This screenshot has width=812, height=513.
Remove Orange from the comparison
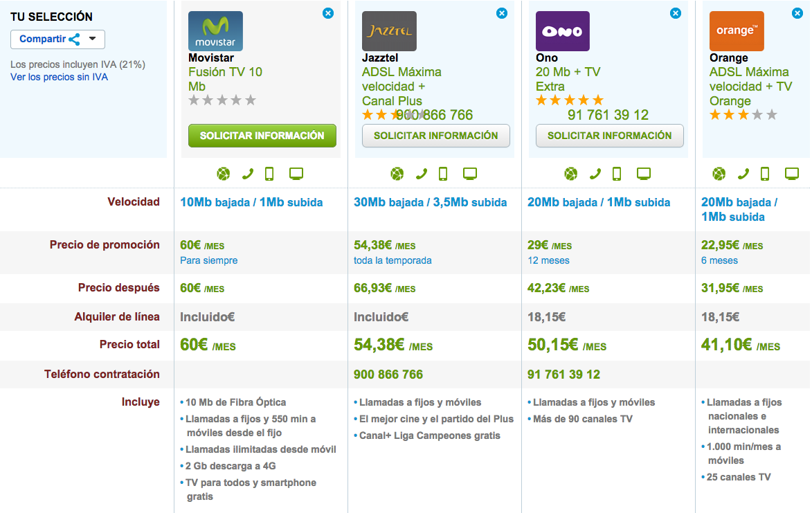(x=797, y=12)
